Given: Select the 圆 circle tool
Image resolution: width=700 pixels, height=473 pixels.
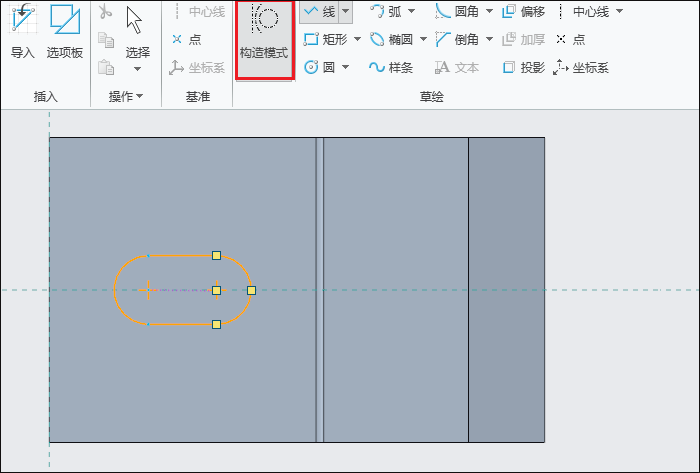Looking at the screenshot, I should point(320,67).
